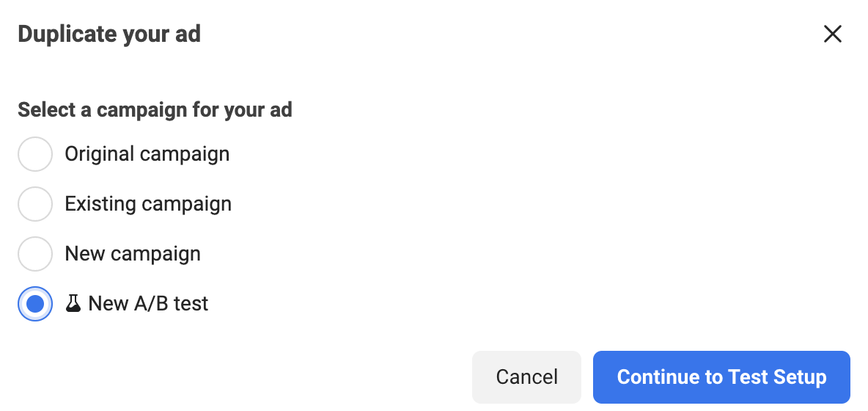Screen dimensions: 868x411
Task: Dismiss the dialog with the X icon
Action: (832, 34)
